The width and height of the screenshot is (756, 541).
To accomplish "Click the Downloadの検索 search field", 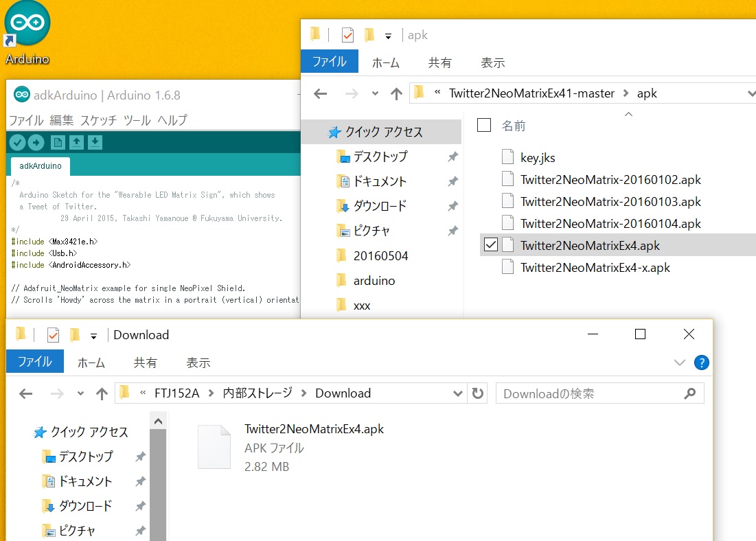I will pos(591,393).
